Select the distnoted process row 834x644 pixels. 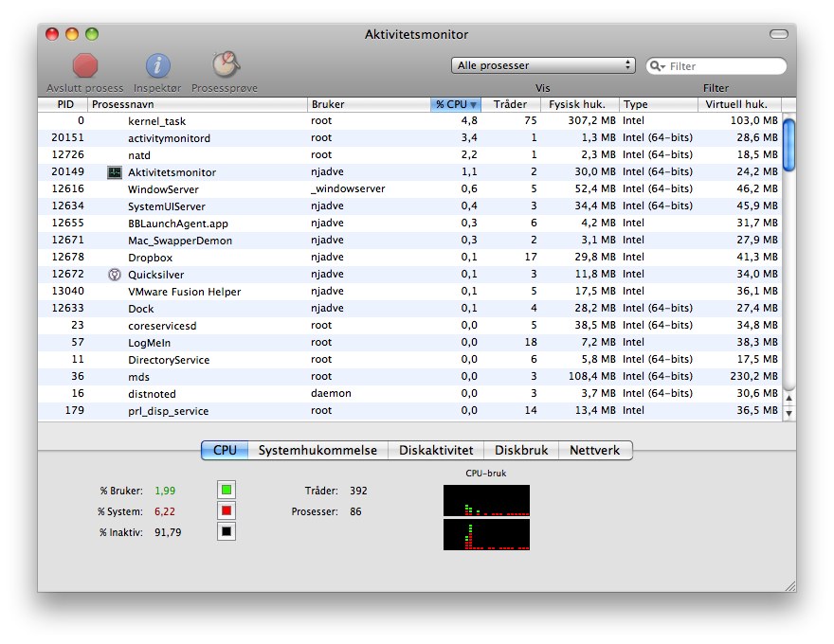[x=410, y=393]
